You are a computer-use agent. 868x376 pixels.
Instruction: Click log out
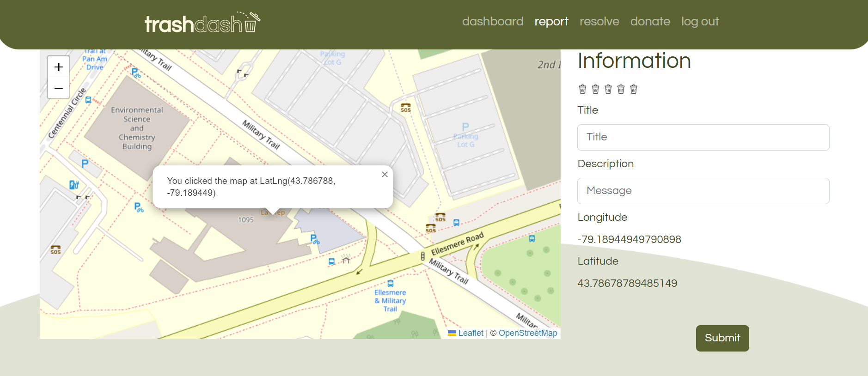click(700, 22)
